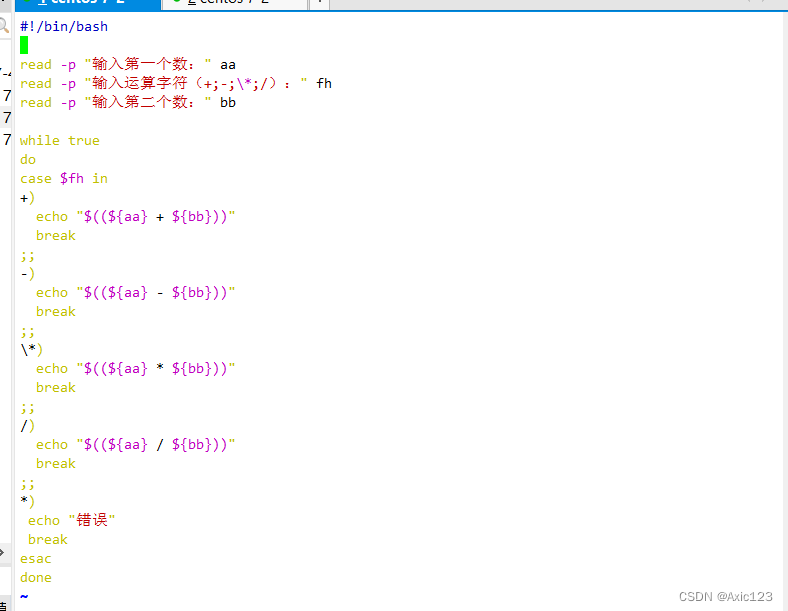Switch to the first centos 7-2 session tab
The image size is (788, 611).
point(88,4)
